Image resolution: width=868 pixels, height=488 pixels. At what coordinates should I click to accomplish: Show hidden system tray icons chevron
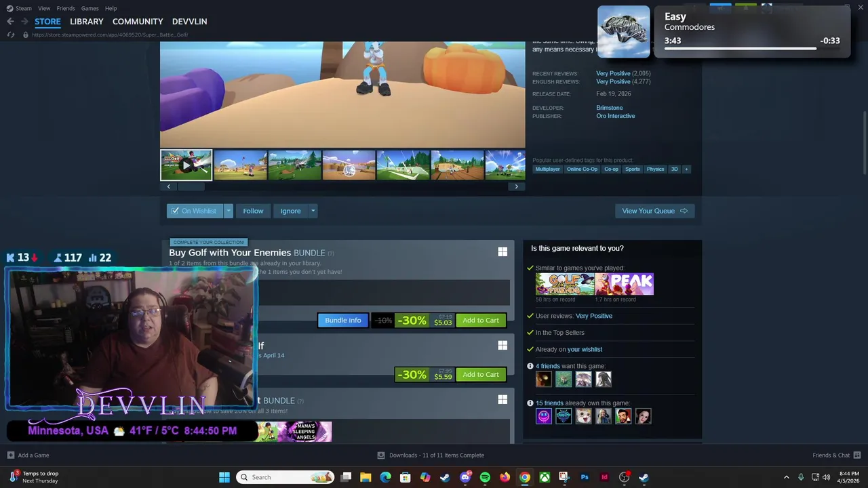pyautogui.click(x=787, y=477)
